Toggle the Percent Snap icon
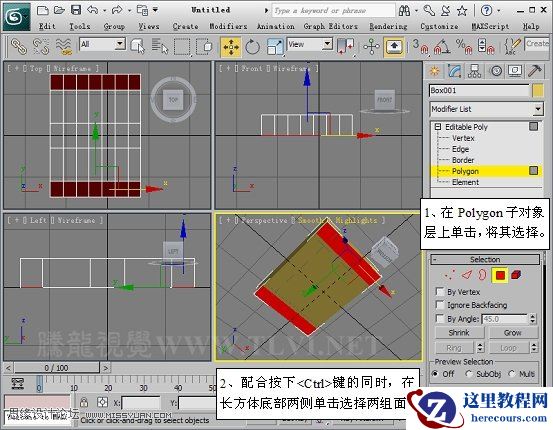Screen dimensions: 553x430 click(464, 47)
